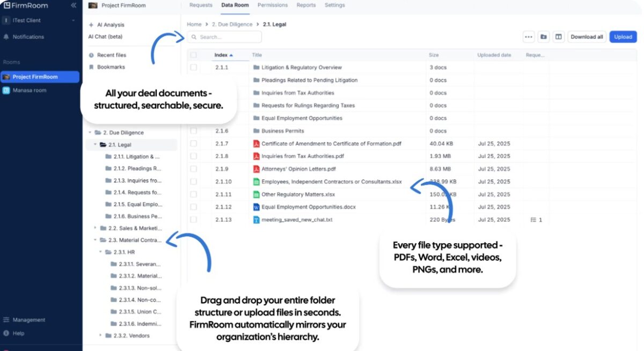Collapse the 2.1. Legal tree node
Image resolution: width=644 pixels, height=351 pixels.
pos(96,145)
